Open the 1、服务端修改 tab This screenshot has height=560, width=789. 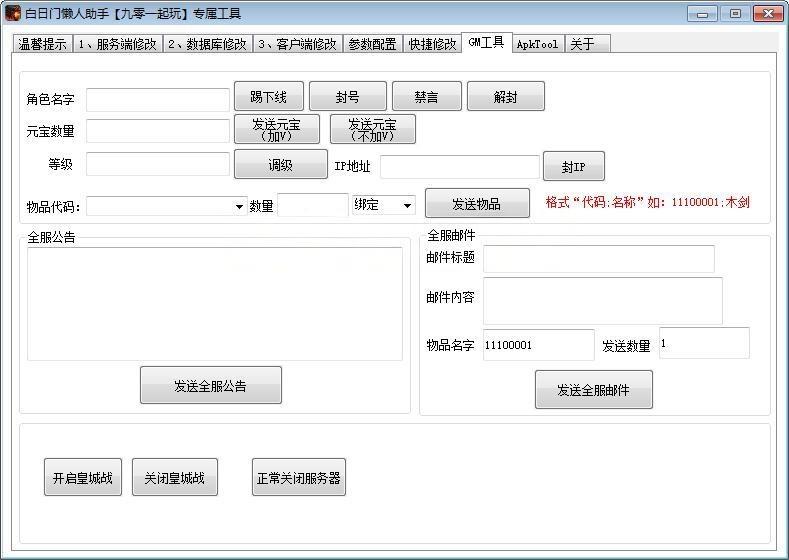click(x=116, y=45)
